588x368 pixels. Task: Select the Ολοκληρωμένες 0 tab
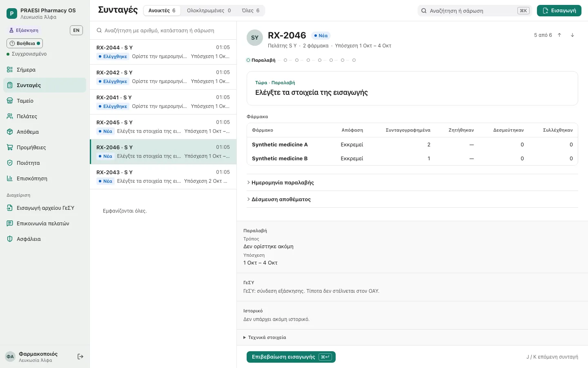209,11
